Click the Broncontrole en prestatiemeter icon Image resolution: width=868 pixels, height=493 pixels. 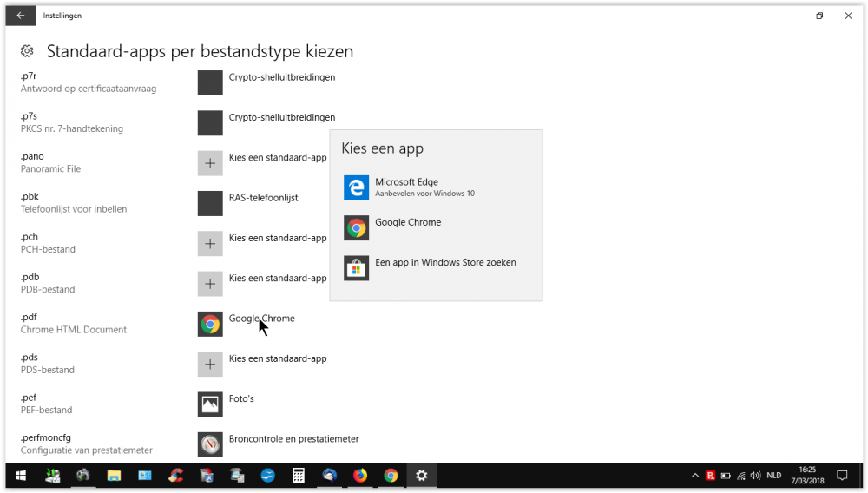click(x=210, y=444)
